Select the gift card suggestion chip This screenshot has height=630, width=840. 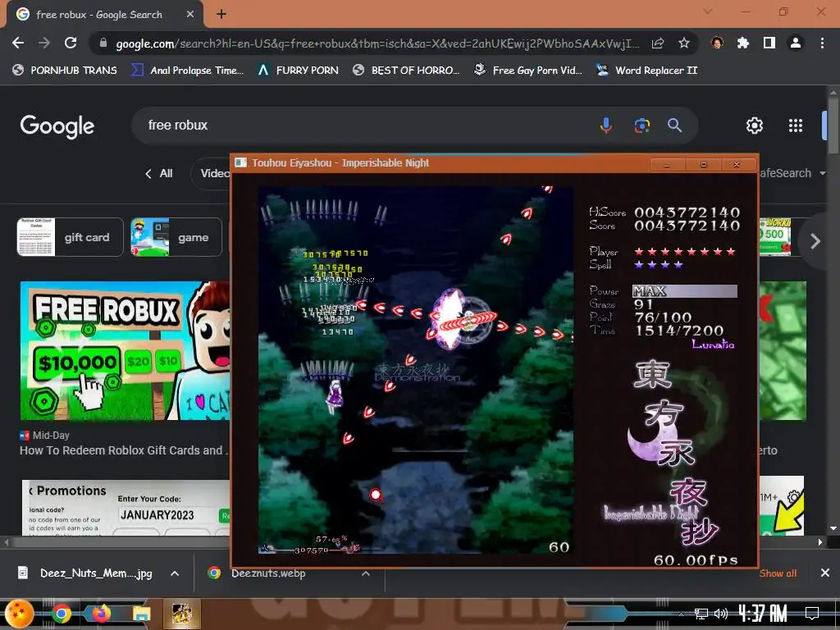pos(71,237)
